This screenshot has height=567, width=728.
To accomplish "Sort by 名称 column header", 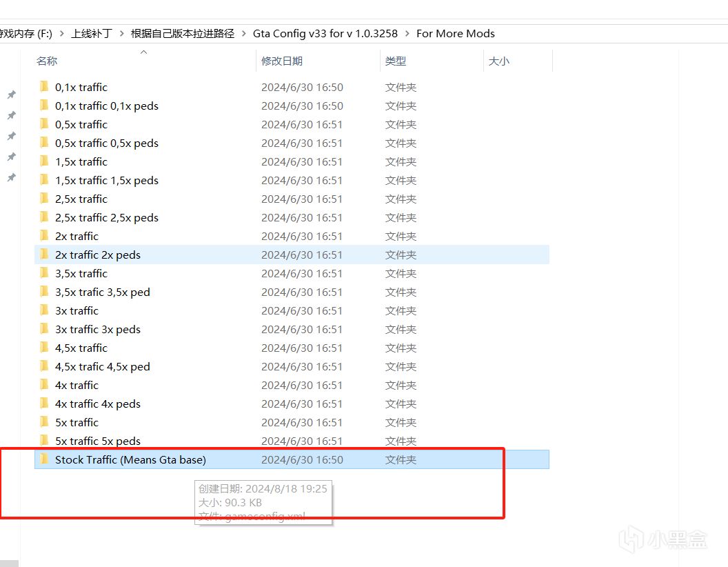I will pos(47,61).
